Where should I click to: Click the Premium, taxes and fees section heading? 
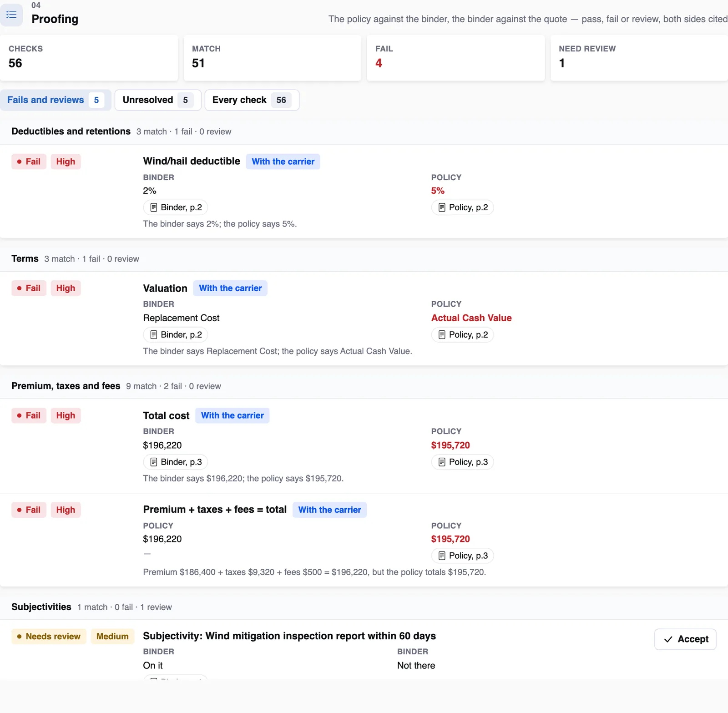pyautogui.click(x=66, y=386)
